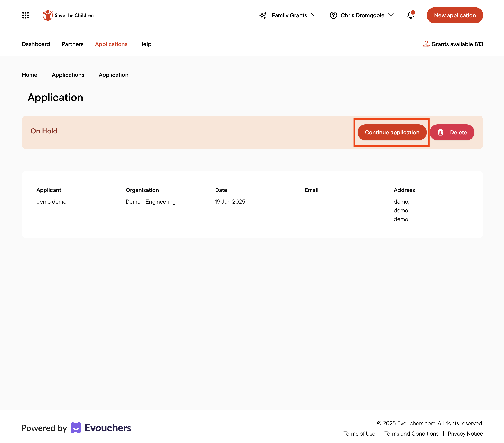Image resolution: width=504 pixels, height=443 pixels.
Task: Click the Applicant column header
Action: [x=49, y=190]
